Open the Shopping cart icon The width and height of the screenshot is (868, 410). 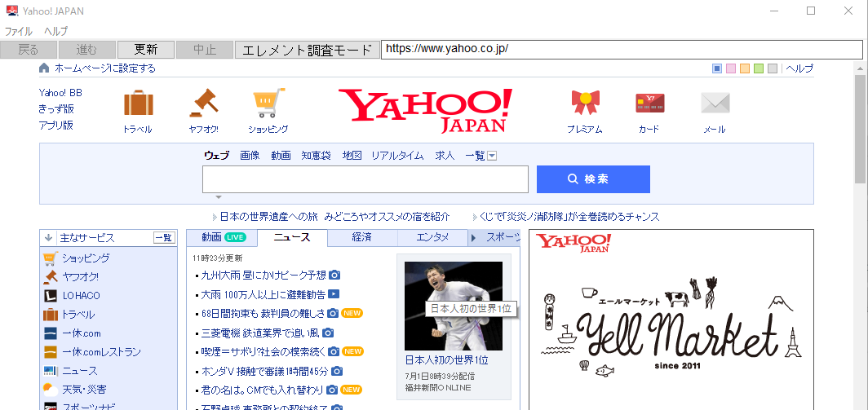point(268,104)
